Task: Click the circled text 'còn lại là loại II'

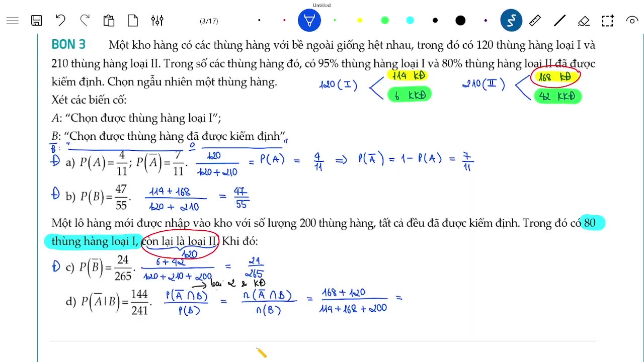Action: click(180, 241)
